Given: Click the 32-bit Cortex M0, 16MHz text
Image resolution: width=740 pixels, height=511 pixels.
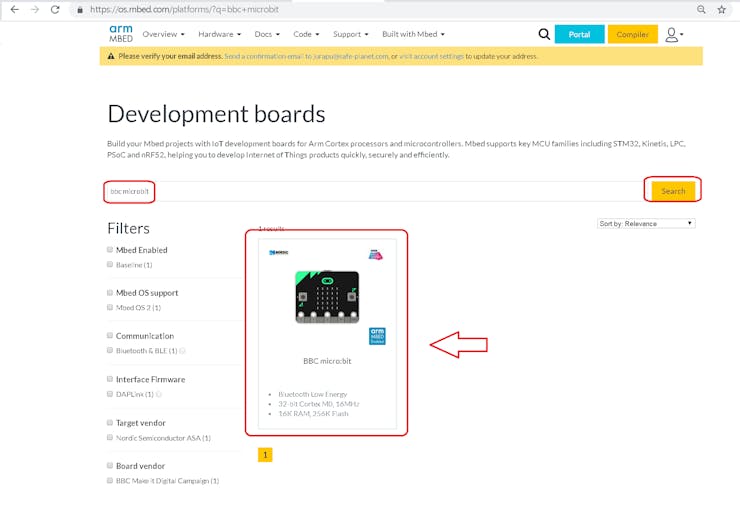Looking at the screenshot, I should tap(319, 404).
